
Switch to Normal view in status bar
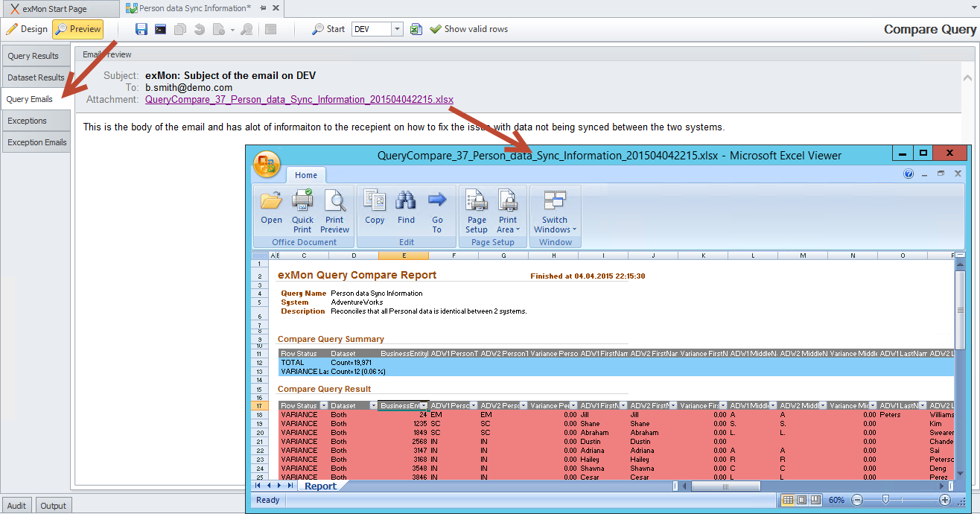(x=788, y=500)
